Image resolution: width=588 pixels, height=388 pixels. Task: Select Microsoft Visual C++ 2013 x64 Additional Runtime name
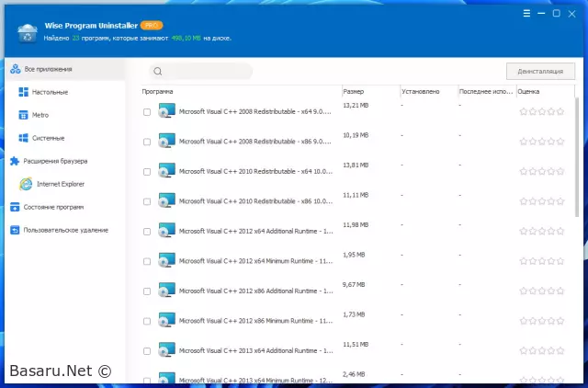pyautogui.click(x=255, y=351)
